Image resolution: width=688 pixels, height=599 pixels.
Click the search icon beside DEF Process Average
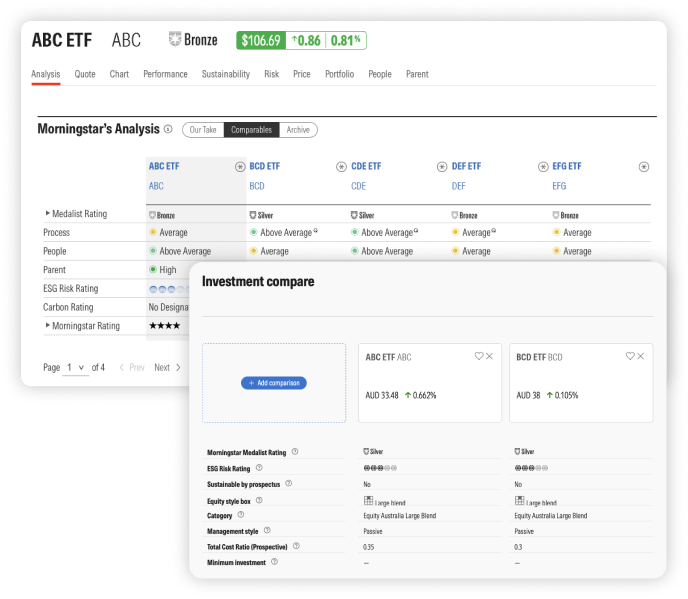pyautogui.click(x=494, y=230)
